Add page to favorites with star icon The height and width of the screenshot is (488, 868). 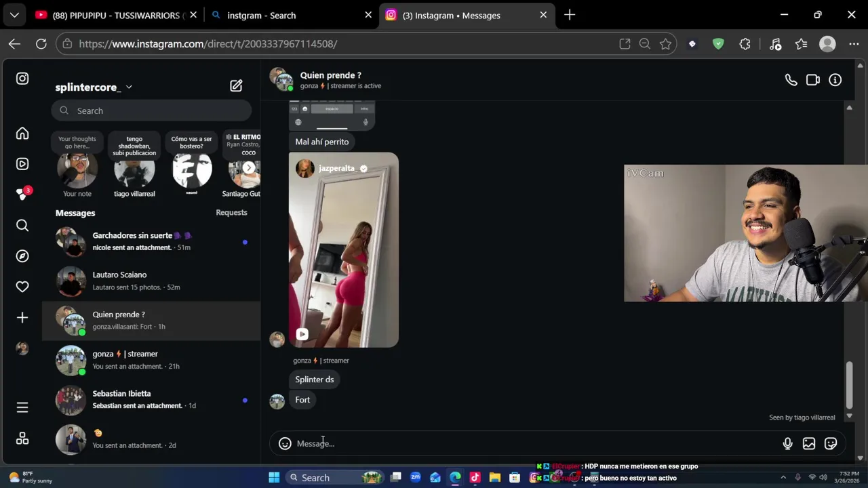665,44
